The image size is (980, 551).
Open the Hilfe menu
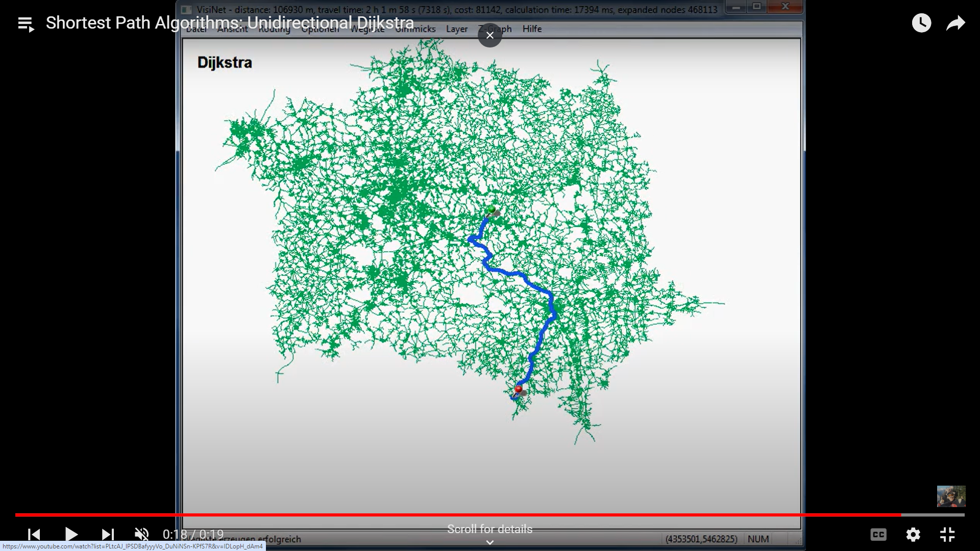click(532, 29)
